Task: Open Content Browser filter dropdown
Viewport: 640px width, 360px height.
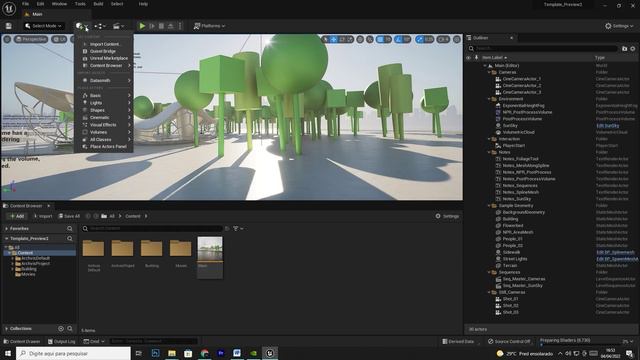Action: pyautogui.click(x=238, y=229)
